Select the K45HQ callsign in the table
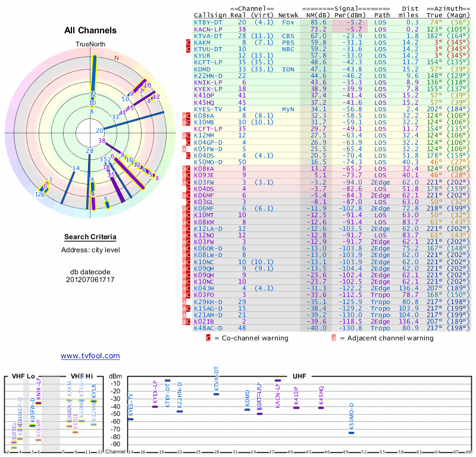The height and width of the screenshot is (457, 476). (x=204, y=102)
